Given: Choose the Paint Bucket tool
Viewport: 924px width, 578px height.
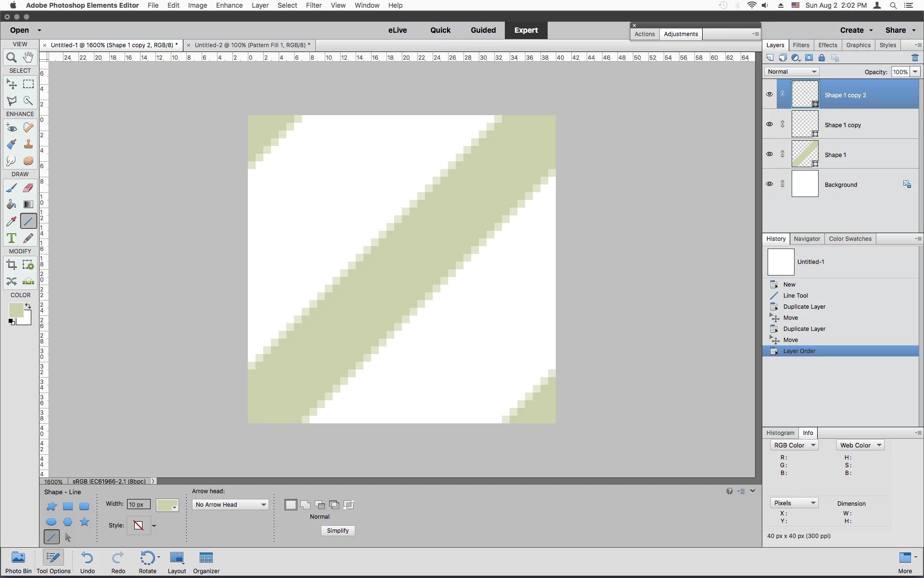Looking at the screenshot, I should coord(12,205).
